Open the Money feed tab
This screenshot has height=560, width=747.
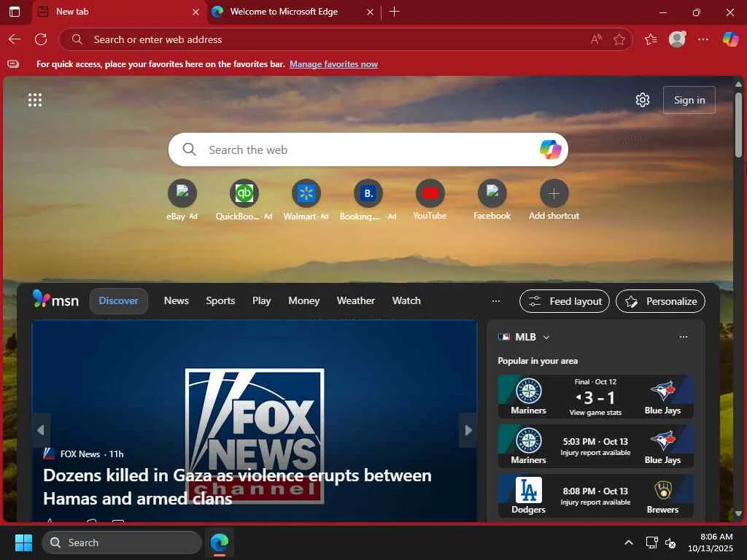tap(303, 301)
